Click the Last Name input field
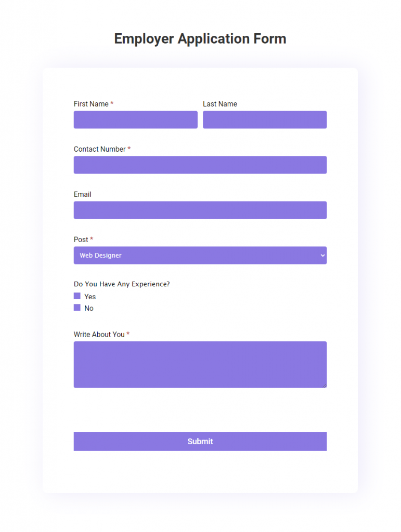The height and width of the screenshot is (532, 401). click(264, 119)
